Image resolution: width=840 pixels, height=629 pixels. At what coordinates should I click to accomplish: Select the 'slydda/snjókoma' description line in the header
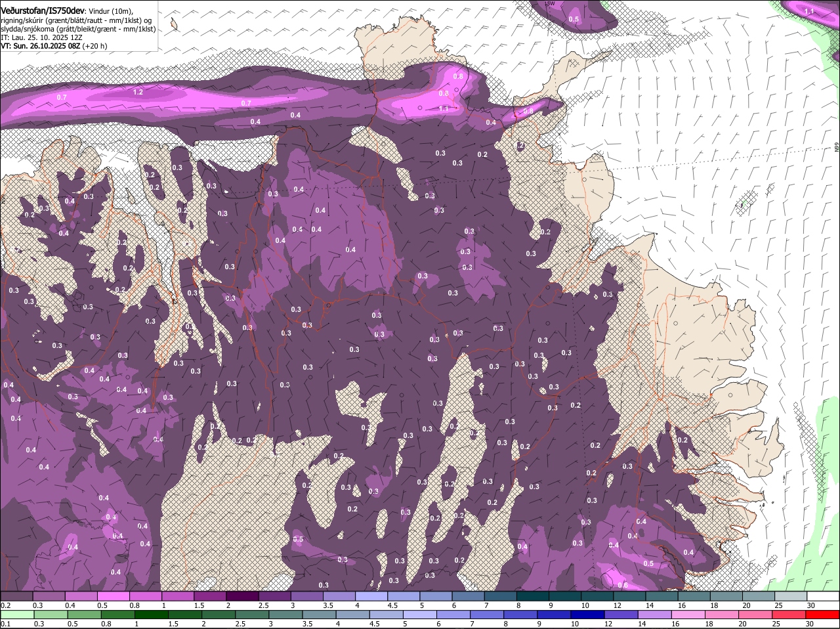point(78,29)
